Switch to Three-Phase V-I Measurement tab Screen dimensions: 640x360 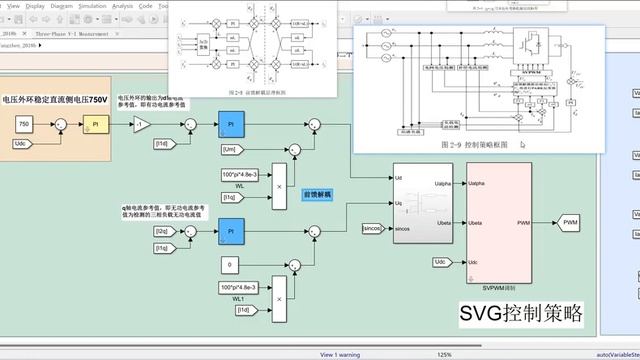pyautogui.click(x=72, y=34)
